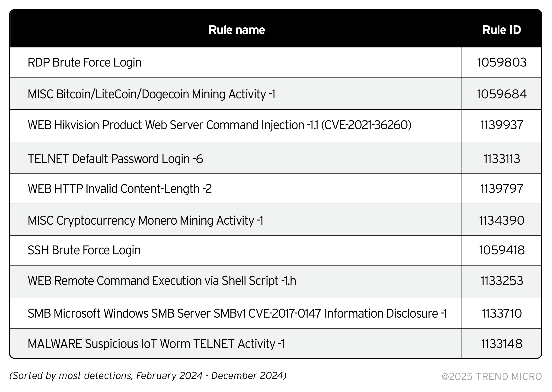The image size is (552, 392).
Task: Click rule ID 1134390
Action: [501, 220]
